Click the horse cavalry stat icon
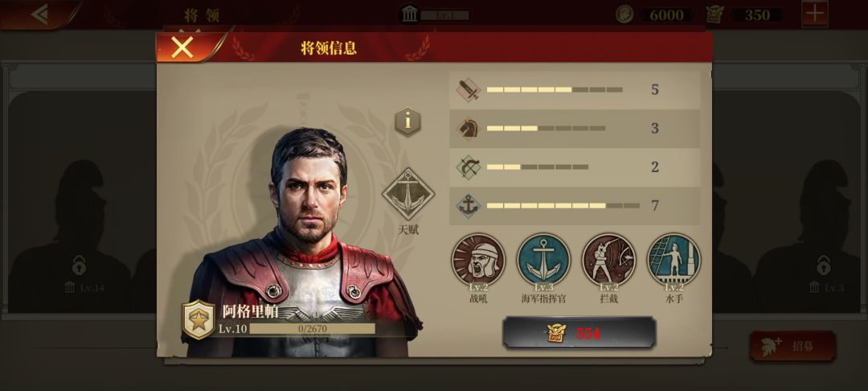868x391 pixels. (469, 129)
